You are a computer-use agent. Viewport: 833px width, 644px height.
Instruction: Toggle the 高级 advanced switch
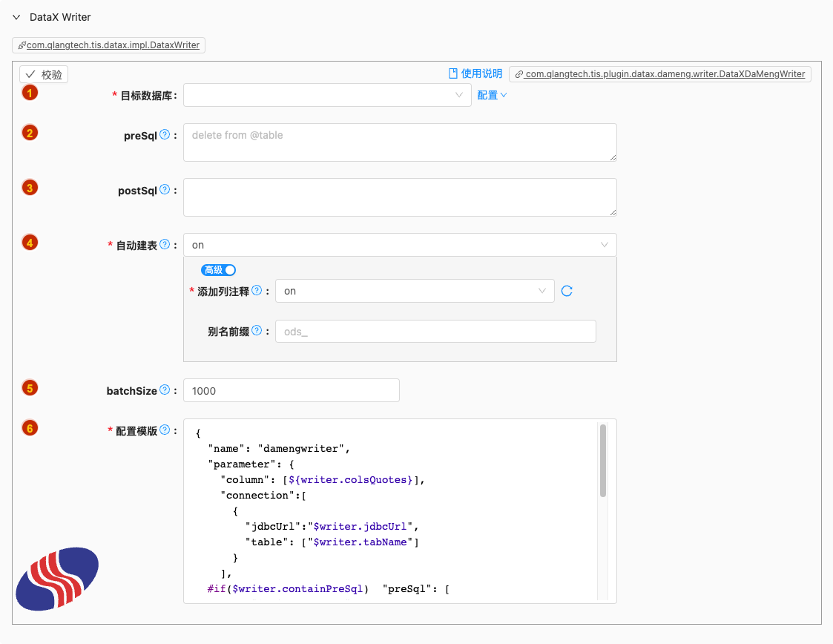219,270
